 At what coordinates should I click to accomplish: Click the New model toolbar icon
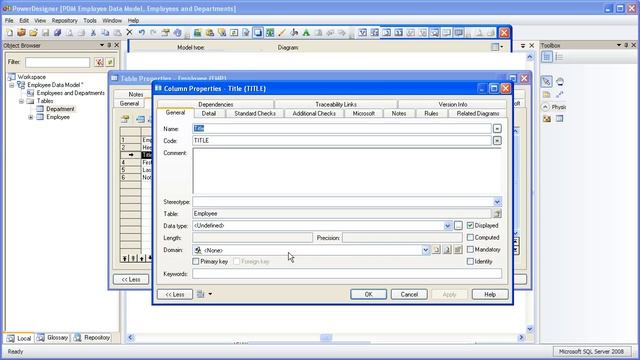pos(10,33)
